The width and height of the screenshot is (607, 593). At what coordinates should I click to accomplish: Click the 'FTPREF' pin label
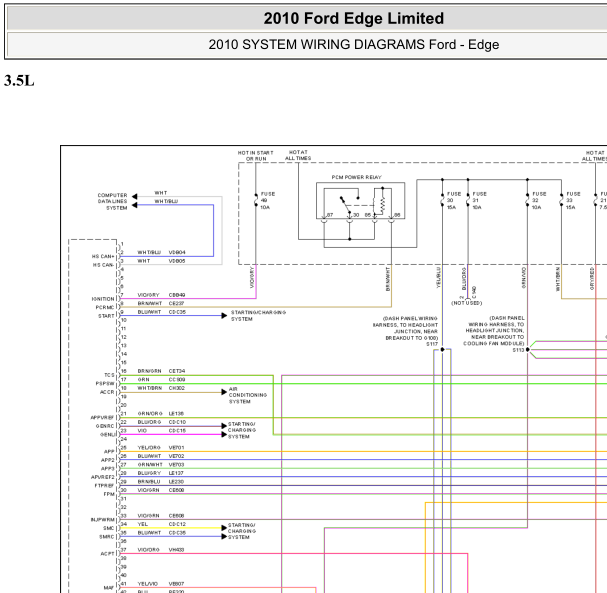click(105, 486)
